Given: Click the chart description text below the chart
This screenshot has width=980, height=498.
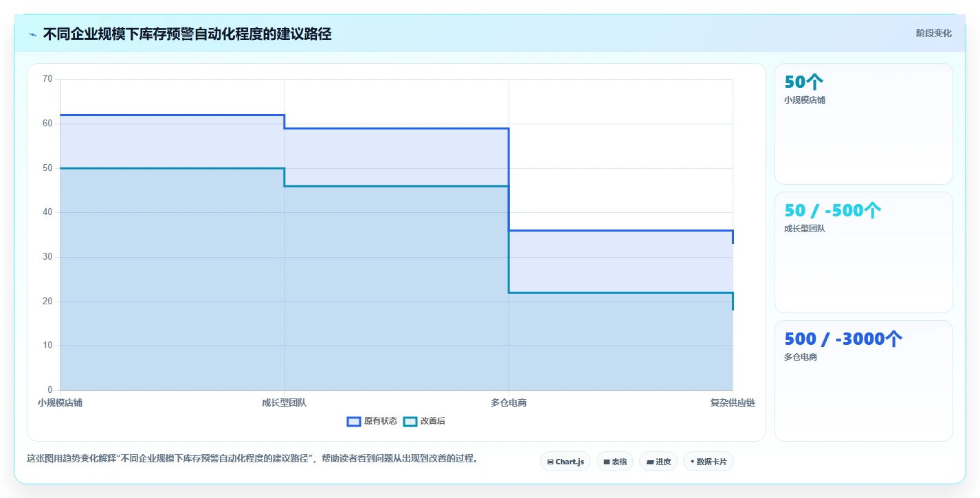Looking at the screenshot, I should [x=252, y=458].
